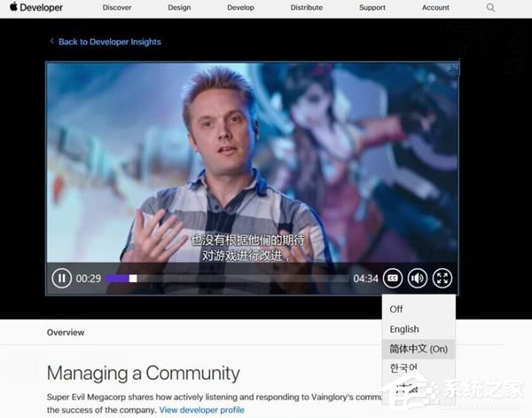532x418 pixels.
Task: Toggle the closed captions CC button
Action: [x=393, y=279]
